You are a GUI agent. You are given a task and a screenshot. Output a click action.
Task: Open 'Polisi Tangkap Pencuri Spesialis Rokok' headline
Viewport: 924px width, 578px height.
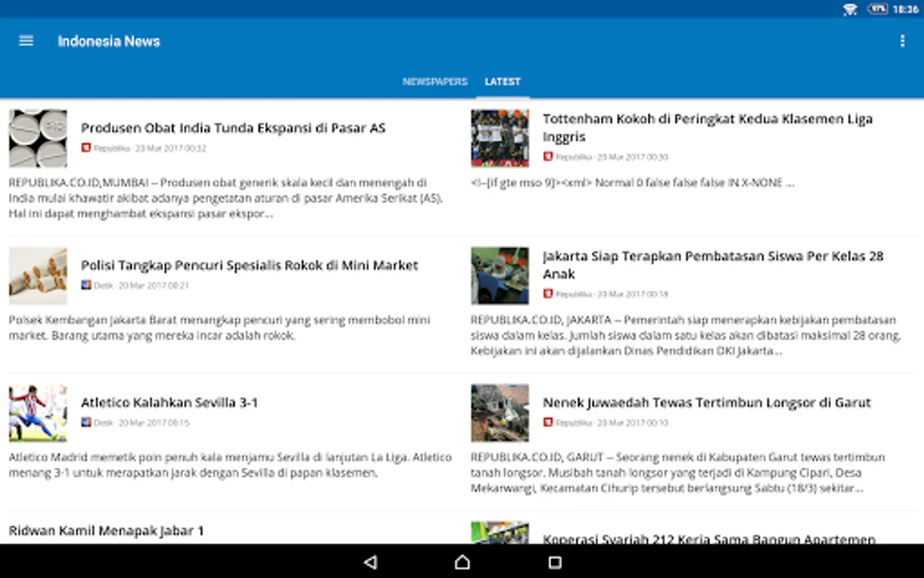click(x=250, y=265)
